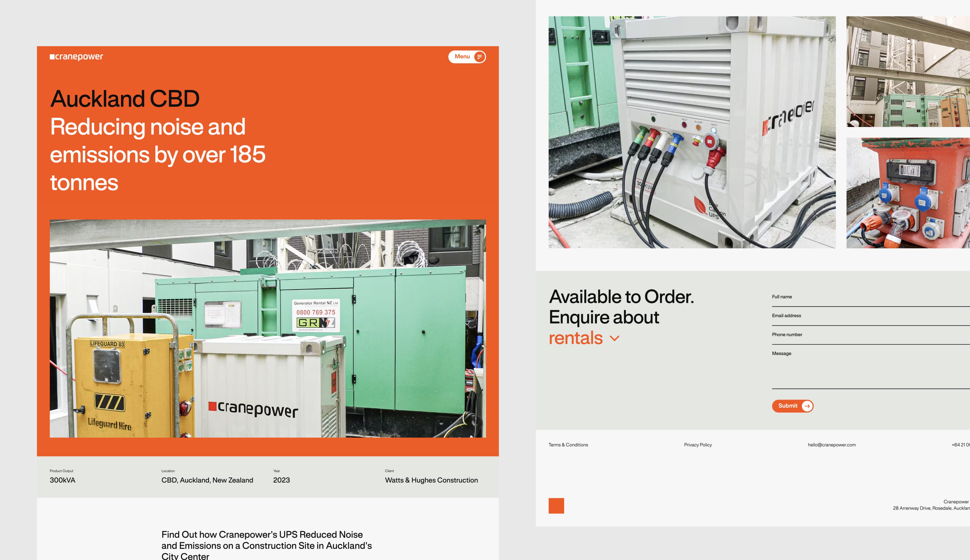970x560 pixels.
Task: Open the Menu button
Action: [x=467, y=57]
